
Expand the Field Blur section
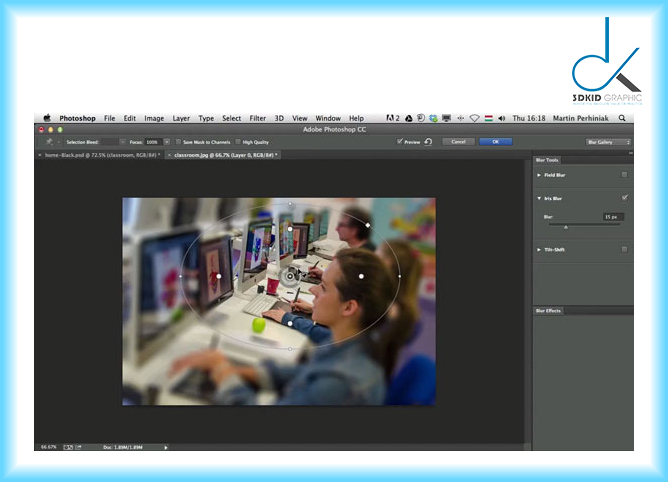click(x=539, y=175)
